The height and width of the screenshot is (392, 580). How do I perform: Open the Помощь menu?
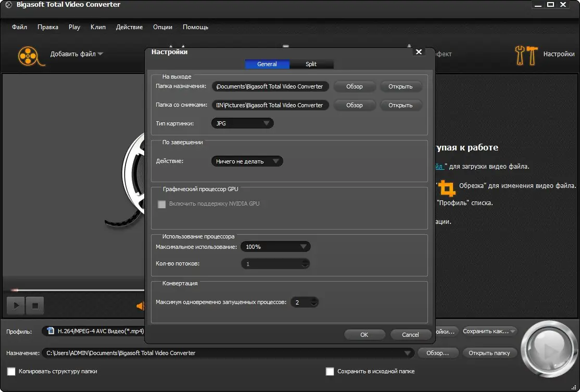[195, 27]
